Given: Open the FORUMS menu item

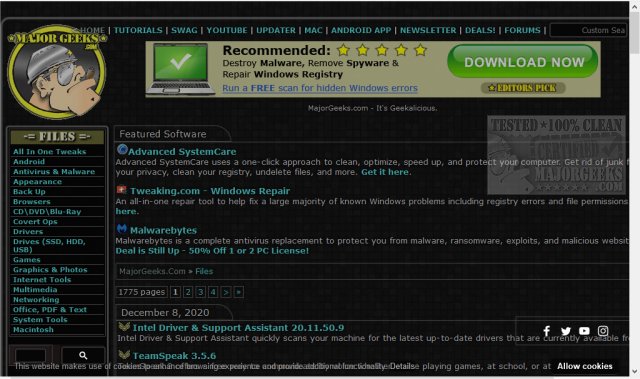Looking at the screenshot, I should pos(522,30).
